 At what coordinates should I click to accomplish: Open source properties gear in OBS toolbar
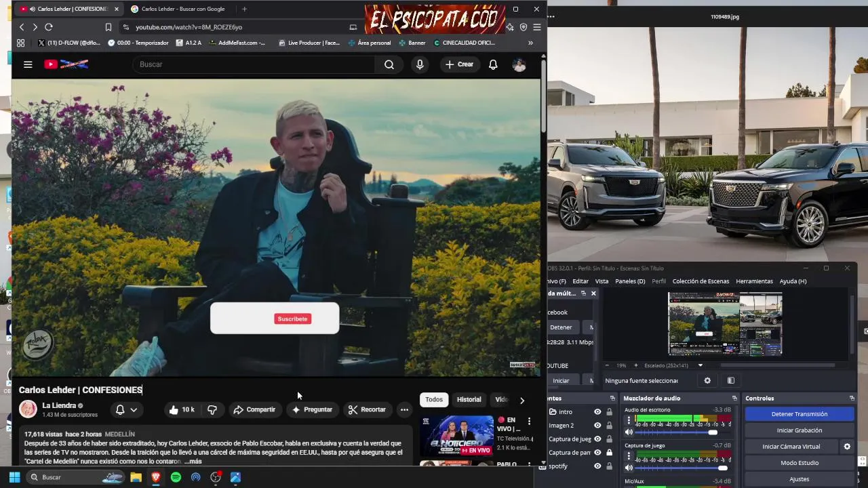coord(707,381)
